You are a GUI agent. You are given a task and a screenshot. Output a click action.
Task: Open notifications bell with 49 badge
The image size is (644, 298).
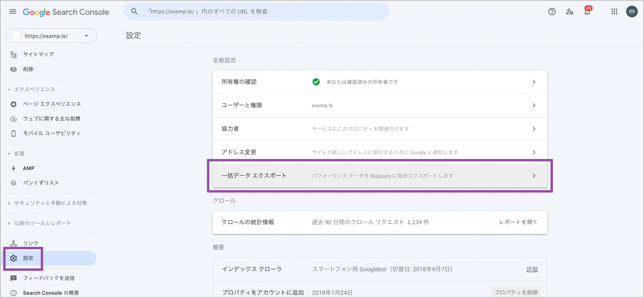[587, 11]
